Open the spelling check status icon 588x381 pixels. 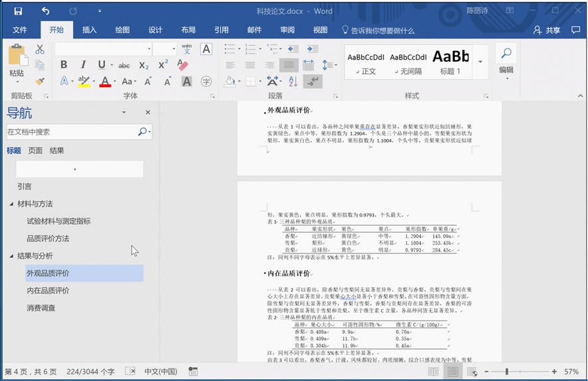click(130, 371)
